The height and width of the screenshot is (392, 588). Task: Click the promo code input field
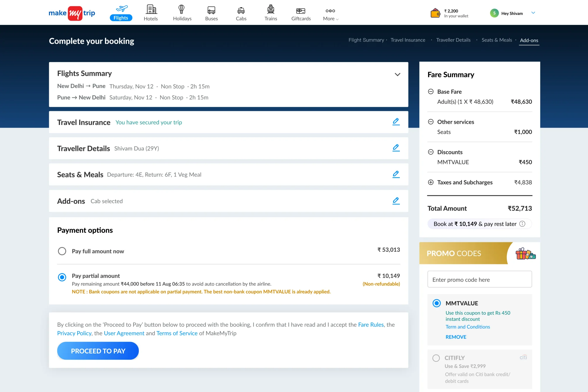[480, 279]
